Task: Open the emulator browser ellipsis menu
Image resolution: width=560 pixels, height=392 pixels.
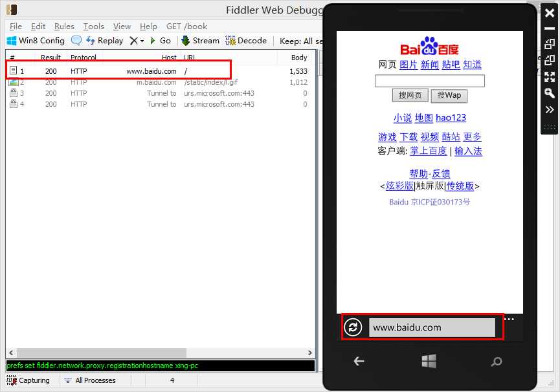Action: tap(509, 320)
